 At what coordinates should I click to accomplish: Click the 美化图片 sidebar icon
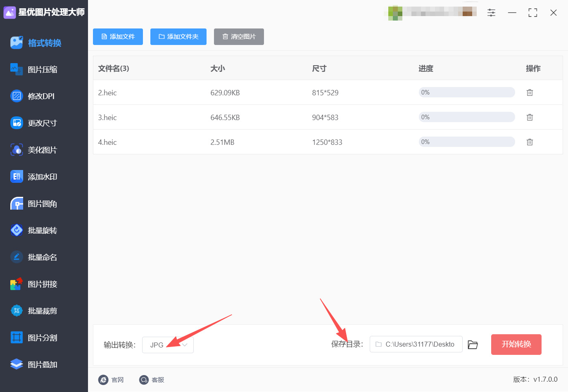pos(17,150)
